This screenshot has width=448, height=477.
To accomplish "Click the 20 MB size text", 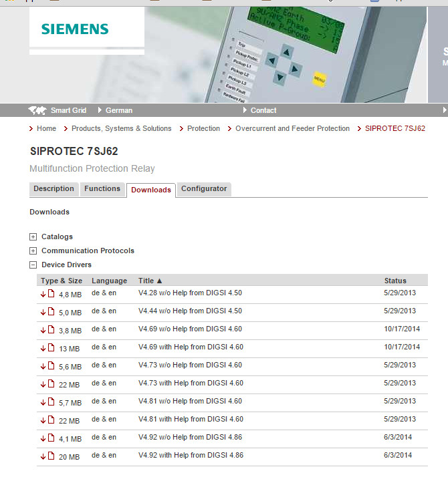I will pos(69,457).
